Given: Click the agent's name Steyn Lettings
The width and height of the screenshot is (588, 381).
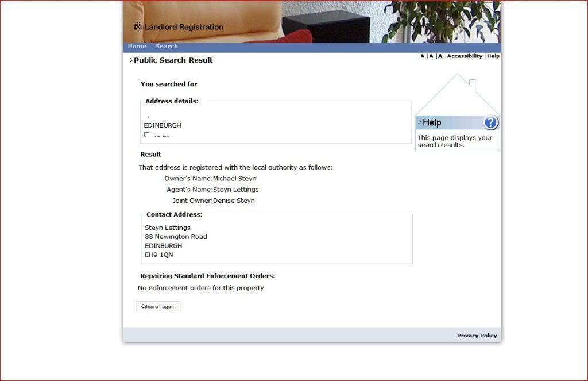Looking at the screenshot, I should [x=235, y=190].
